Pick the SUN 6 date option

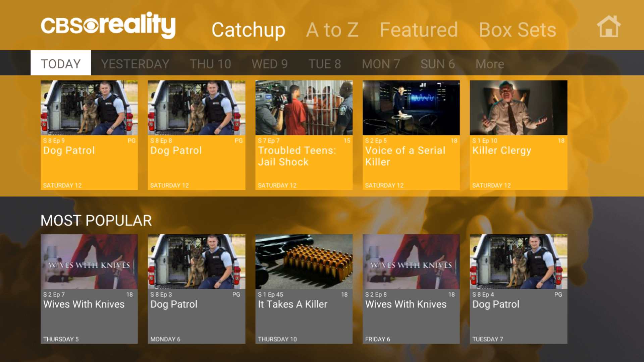pos(438,64)
